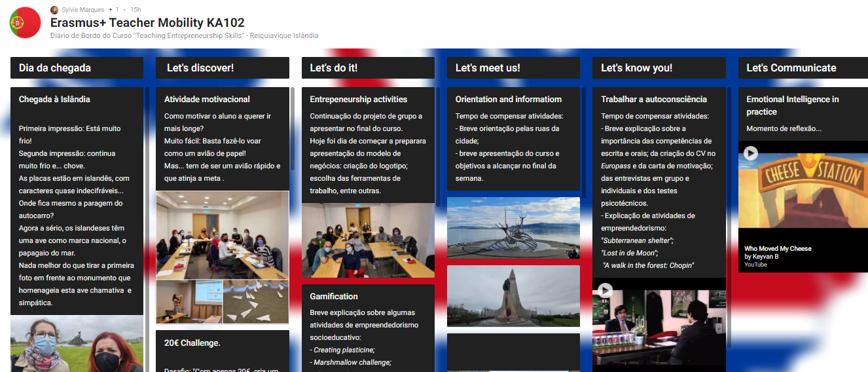868x372 pixels.
Task: Open the Entrepeneurship activities post title
Action: tap(359, 100)
